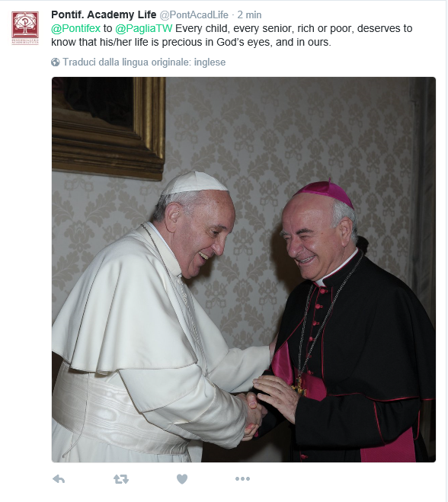Click the reply arrow icon

(x=59, y=479)
